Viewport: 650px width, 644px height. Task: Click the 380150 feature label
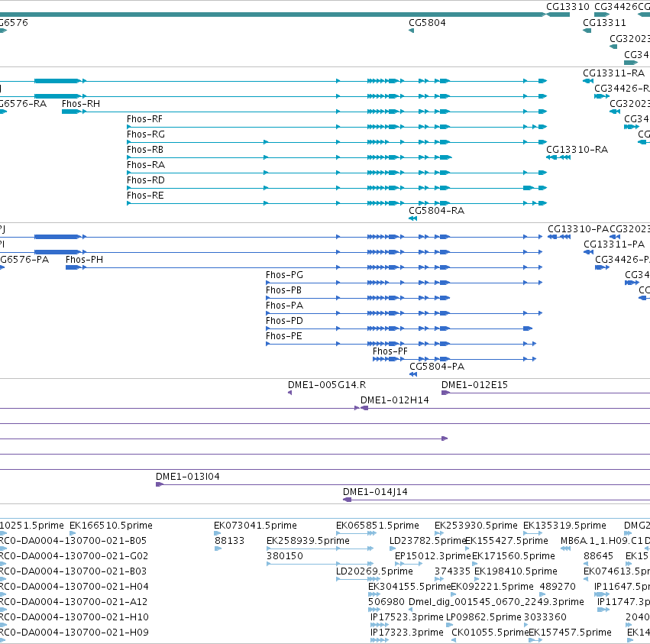[x=285, y=556]
